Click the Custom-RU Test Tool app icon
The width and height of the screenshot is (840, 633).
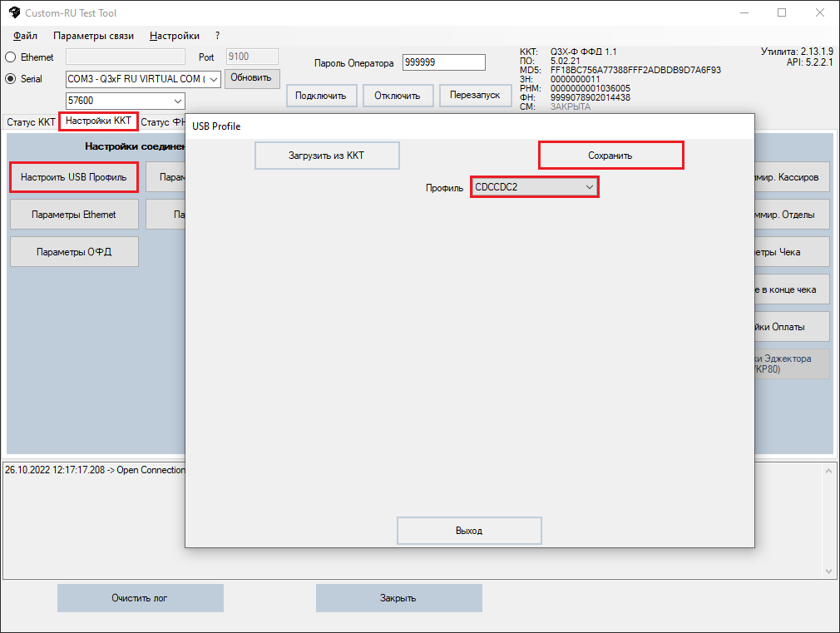13,13
